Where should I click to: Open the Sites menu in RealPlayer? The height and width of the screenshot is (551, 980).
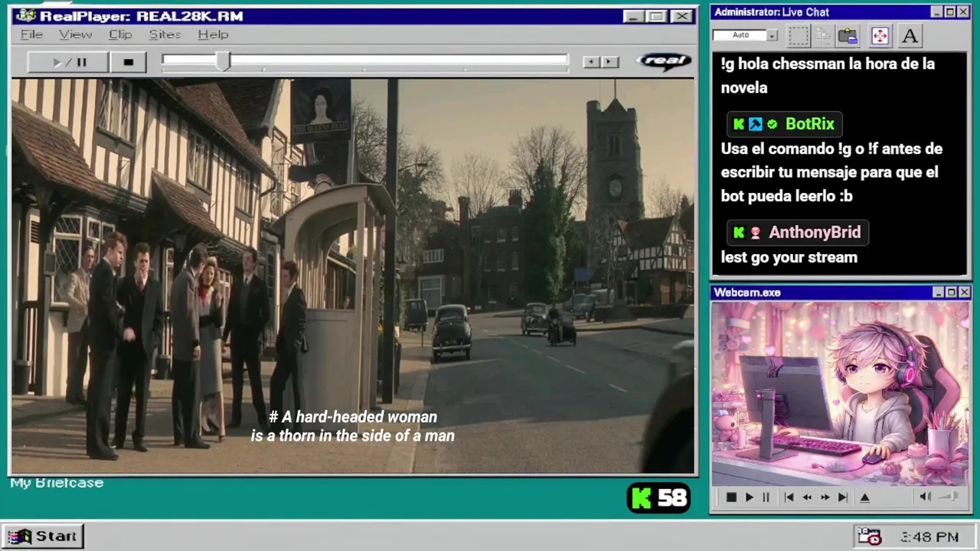pos(165,34)
